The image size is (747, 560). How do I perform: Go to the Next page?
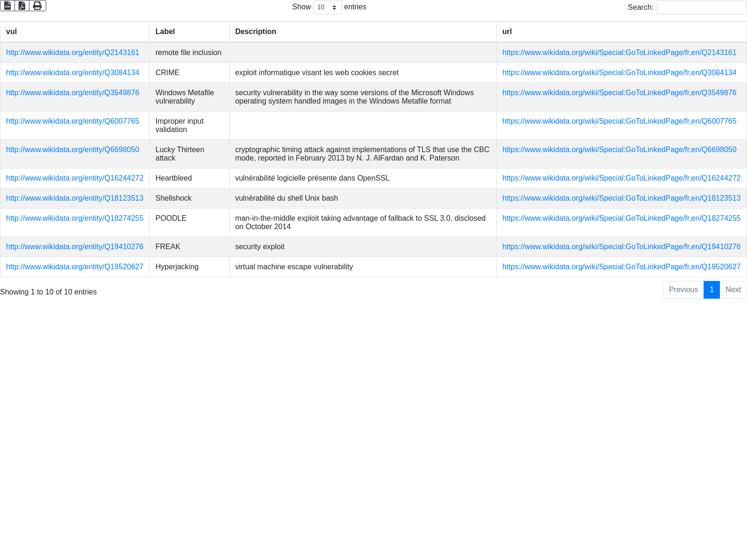(733, 290)
